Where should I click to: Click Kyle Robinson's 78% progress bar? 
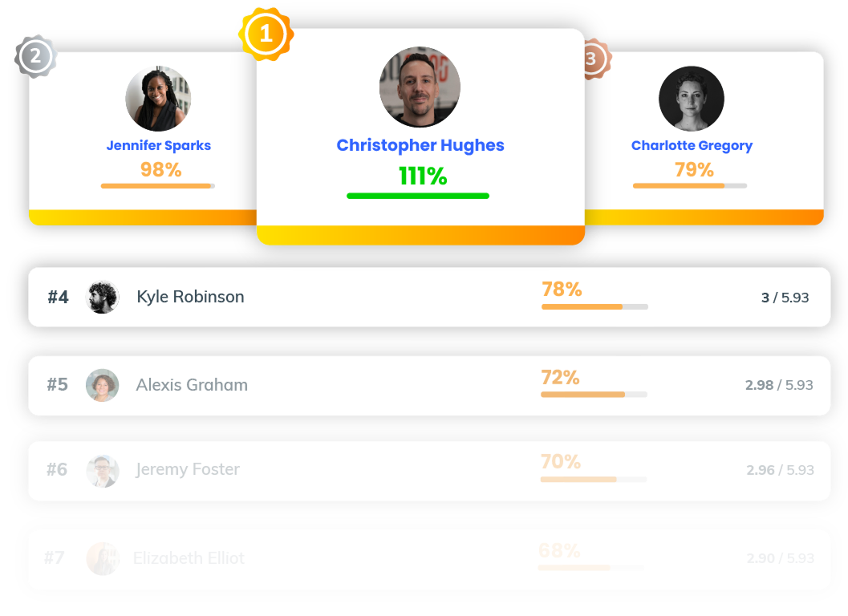click(x=594, y=306)
